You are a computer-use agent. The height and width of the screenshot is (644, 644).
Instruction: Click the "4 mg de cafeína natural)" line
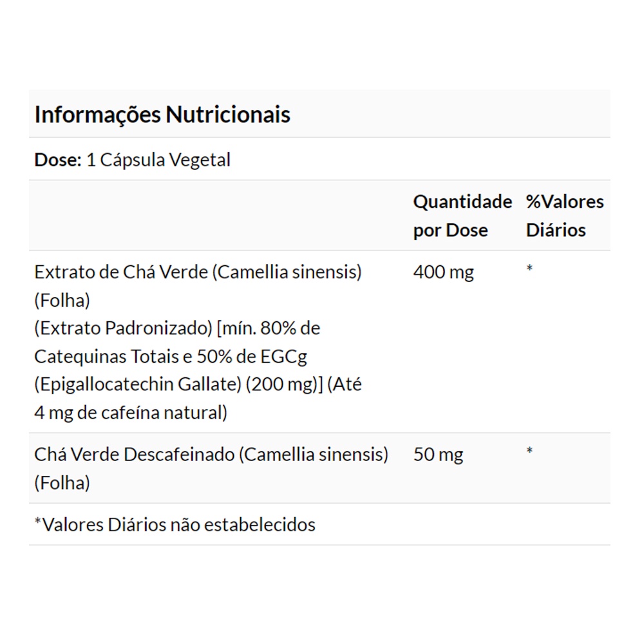point(130,412)
